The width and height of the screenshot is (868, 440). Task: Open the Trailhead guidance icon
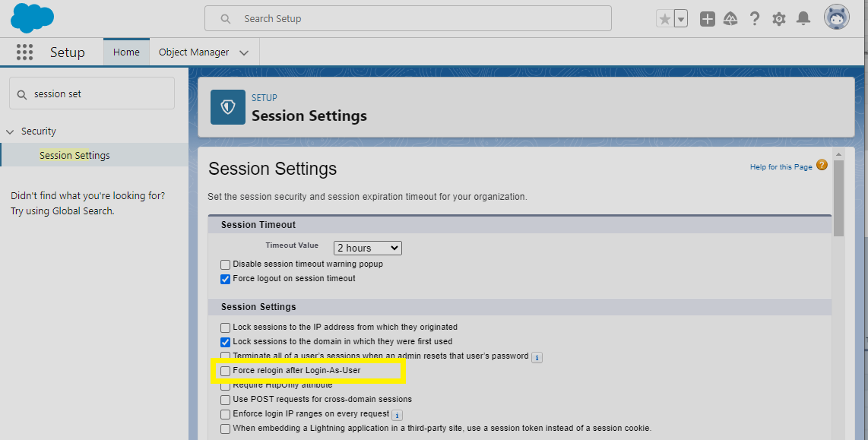(x=730, y=19)
